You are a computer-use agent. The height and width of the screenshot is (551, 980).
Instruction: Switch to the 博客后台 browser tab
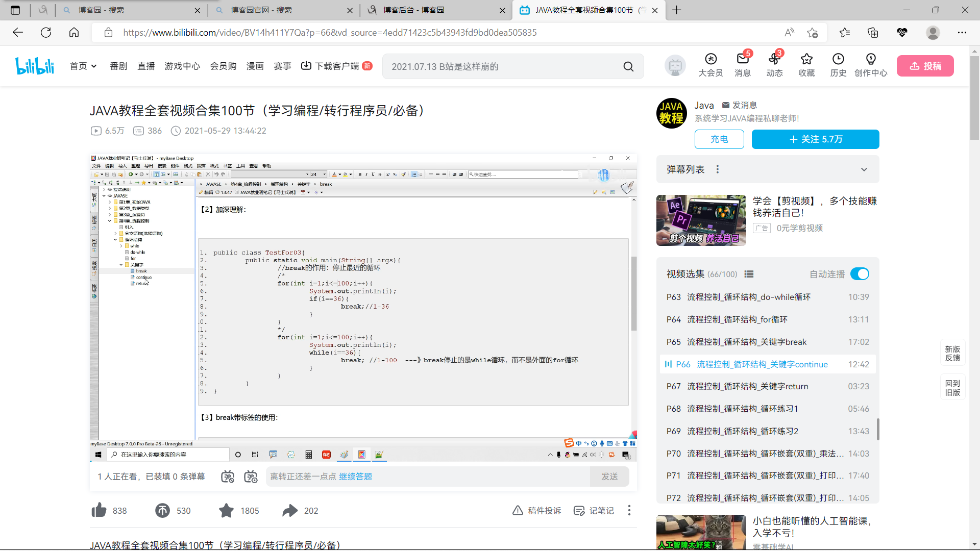pos(413,10)
